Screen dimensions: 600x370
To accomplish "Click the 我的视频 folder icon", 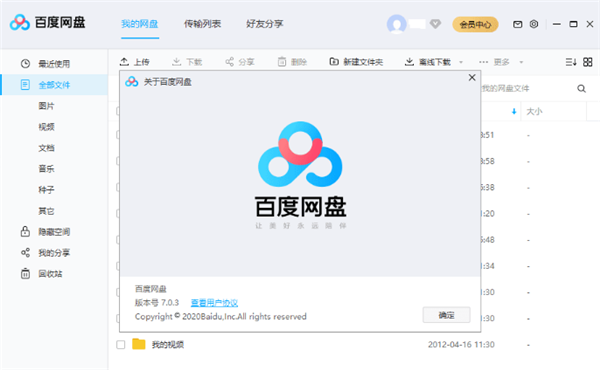I will [139, 344].
